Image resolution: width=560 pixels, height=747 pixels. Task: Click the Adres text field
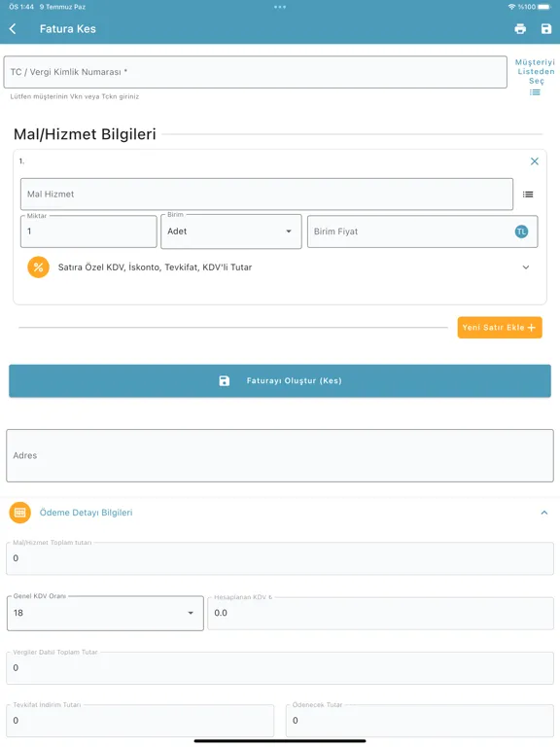tap(280, 456)
